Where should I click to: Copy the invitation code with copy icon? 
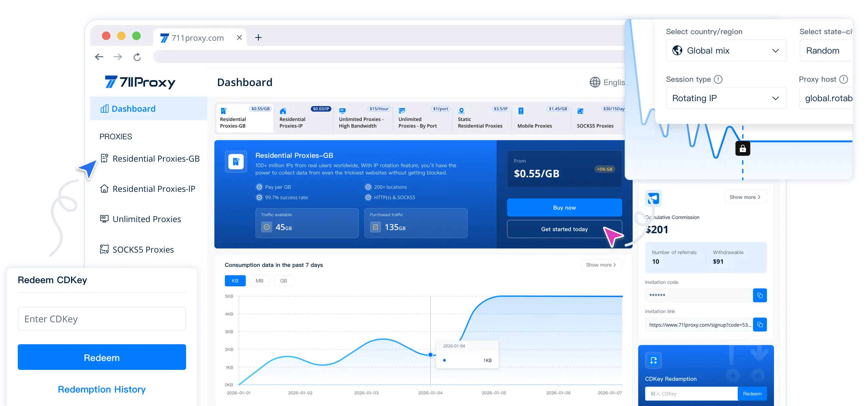click(760, 295)
